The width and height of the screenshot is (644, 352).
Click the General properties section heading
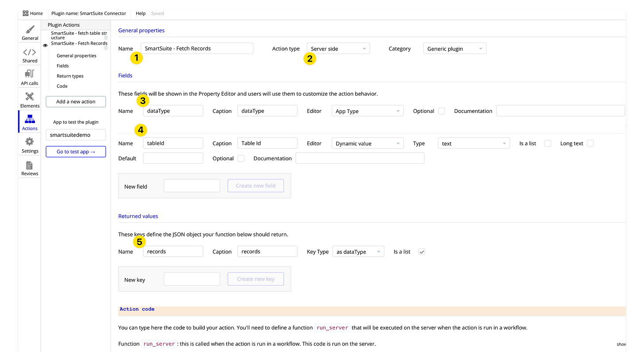click(142, 31)
